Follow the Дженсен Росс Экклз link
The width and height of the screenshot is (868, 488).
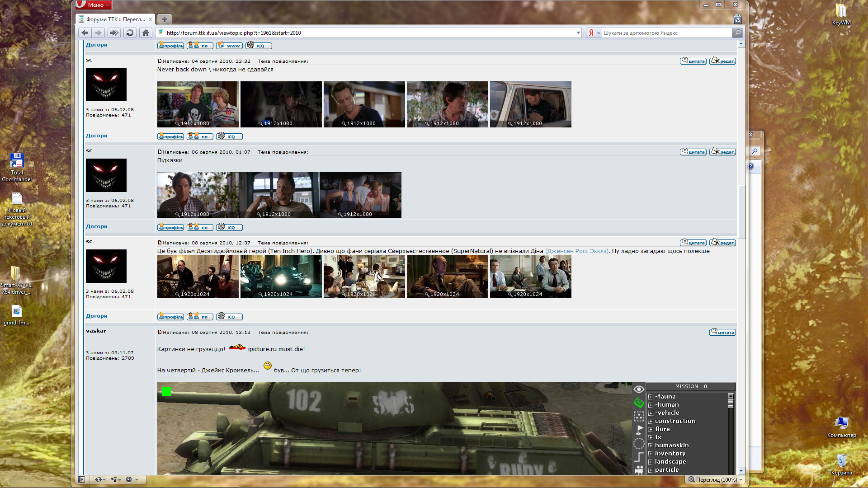click(x=576, y=251)
